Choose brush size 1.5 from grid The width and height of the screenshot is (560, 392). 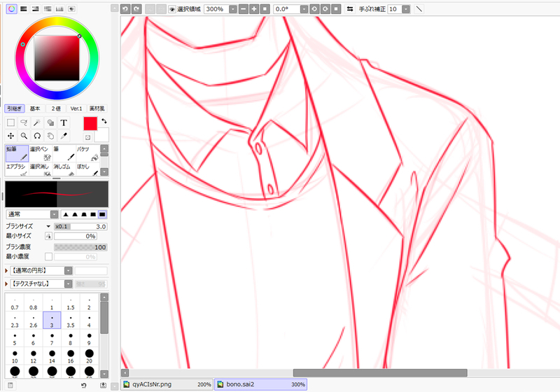tap(71, 302)
